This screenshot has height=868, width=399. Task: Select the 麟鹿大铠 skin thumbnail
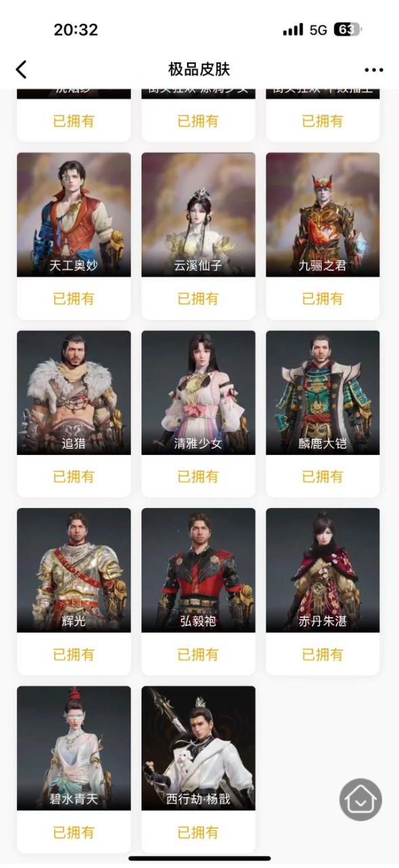coord(322,393)
